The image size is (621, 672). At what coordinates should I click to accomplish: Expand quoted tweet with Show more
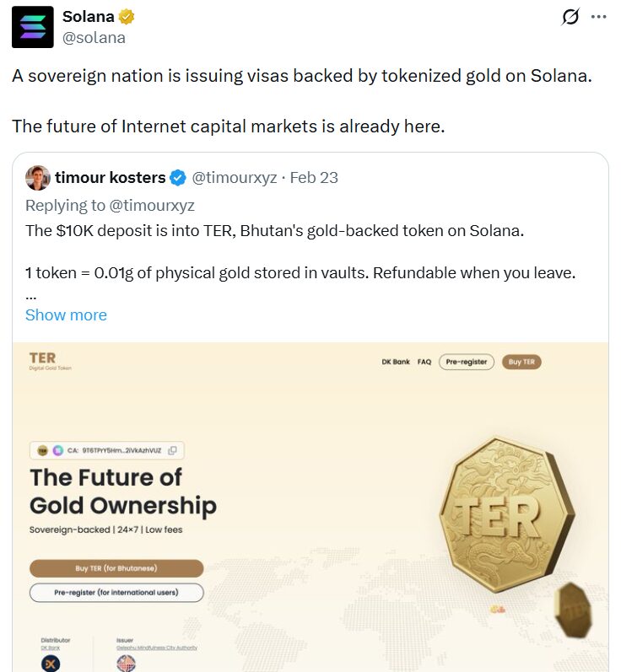[x=66, y=314]
